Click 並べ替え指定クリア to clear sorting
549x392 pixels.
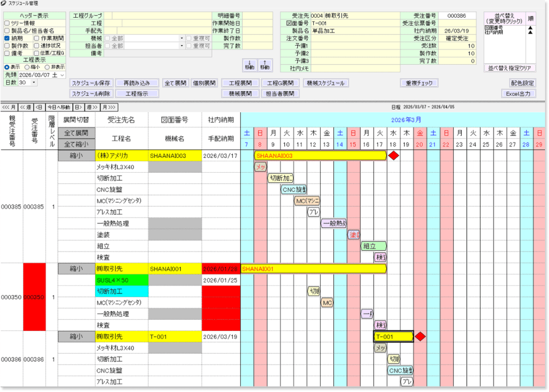[x=510, y=68]
